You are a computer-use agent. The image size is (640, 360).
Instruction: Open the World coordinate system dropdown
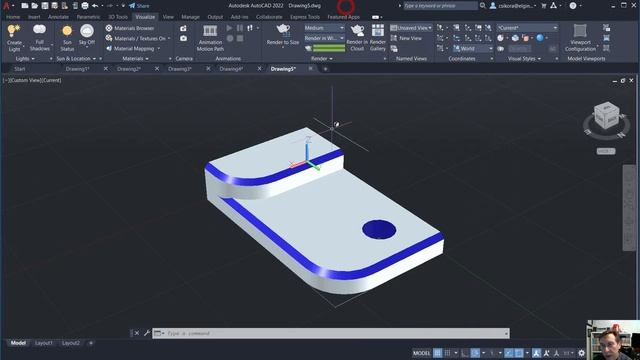473,49
